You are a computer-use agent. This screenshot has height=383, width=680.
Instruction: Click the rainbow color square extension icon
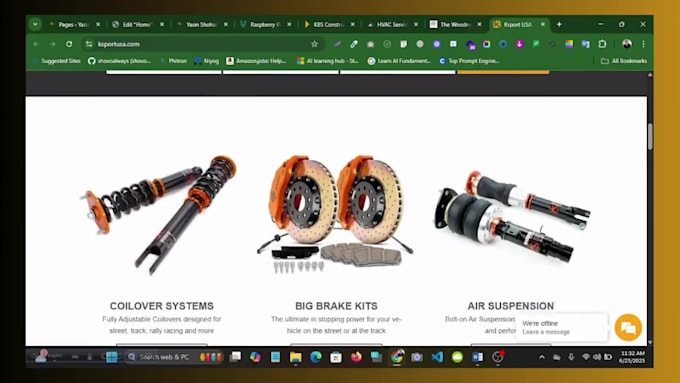569,44
